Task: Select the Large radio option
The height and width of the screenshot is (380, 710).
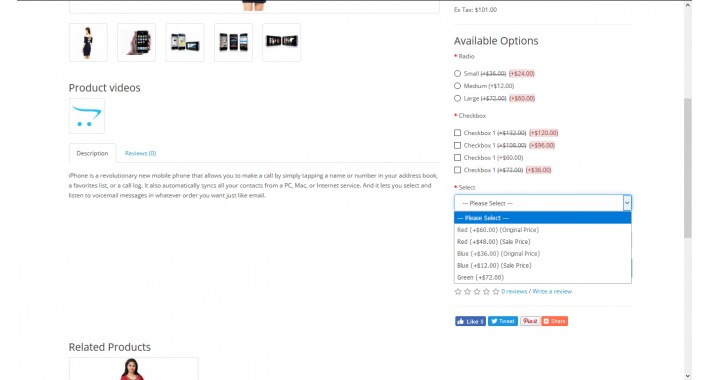Action: [457, 98]
